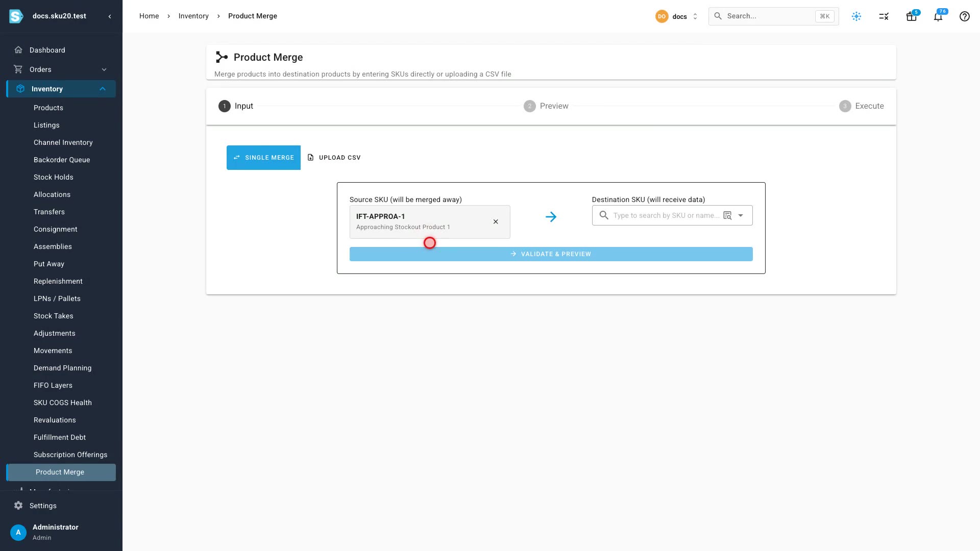The height and width of the screenshot is (551, 980).
Task: Open the Demand Planning menu item
Action: [62, 368]
